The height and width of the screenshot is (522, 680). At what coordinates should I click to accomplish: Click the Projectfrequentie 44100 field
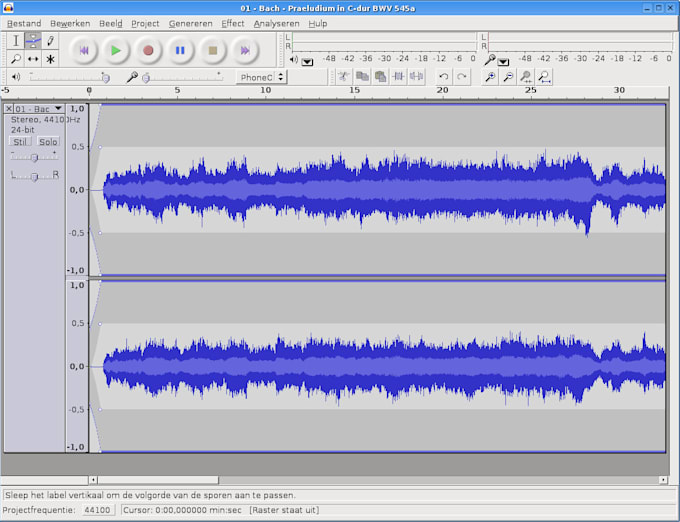coord(97,510)
